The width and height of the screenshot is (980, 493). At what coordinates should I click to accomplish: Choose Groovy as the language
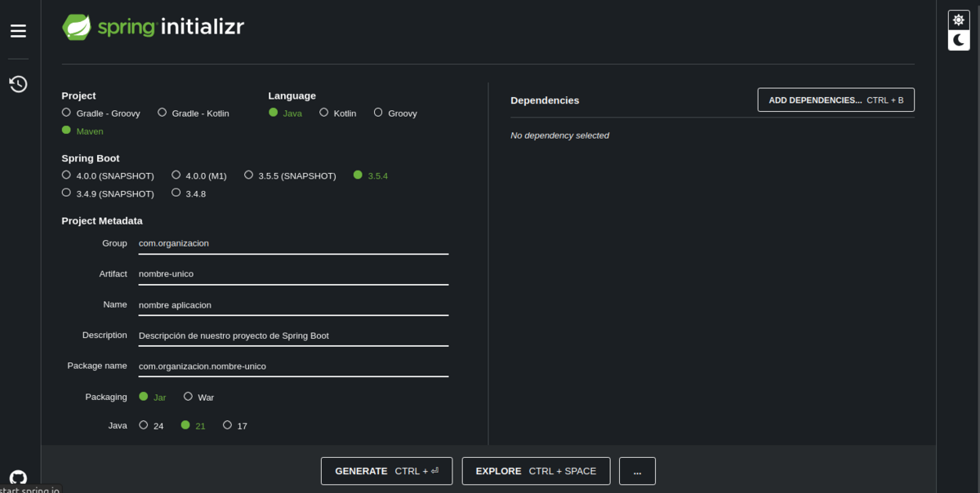(395, 113)
